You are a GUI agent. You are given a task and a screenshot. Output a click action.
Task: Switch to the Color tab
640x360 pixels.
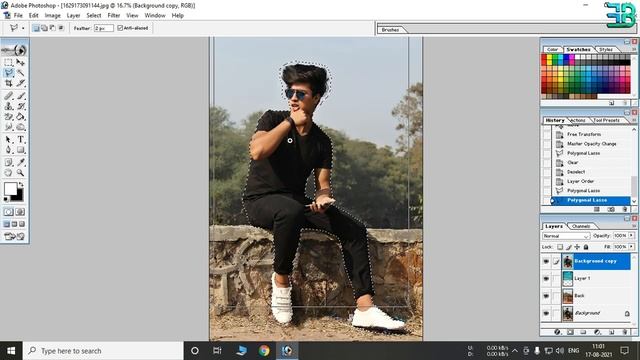point(552,49)
